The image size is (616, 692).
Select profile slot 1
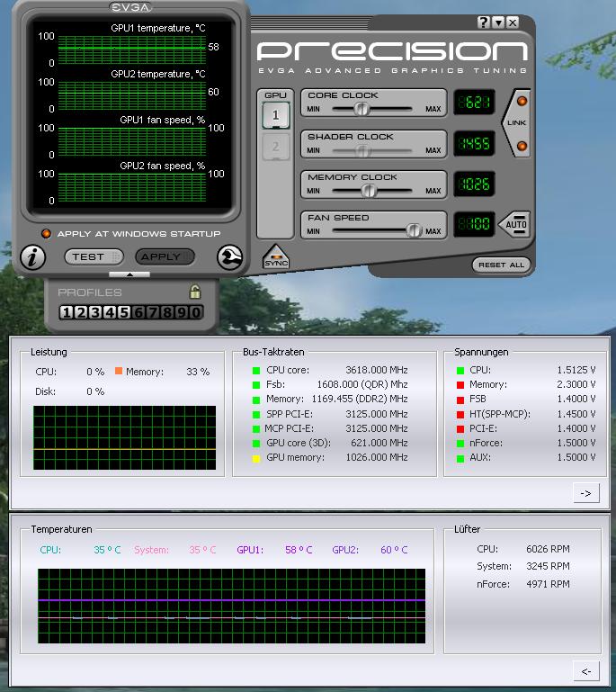pyautogui.click(x=67, y=312)
